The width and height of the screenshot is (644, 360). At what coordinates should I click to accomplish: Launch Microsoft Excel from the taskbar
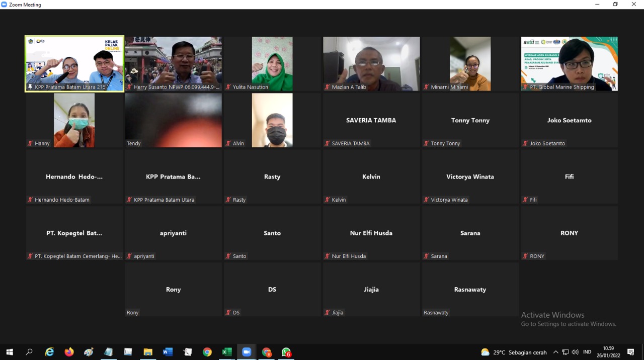click(227, 352)
